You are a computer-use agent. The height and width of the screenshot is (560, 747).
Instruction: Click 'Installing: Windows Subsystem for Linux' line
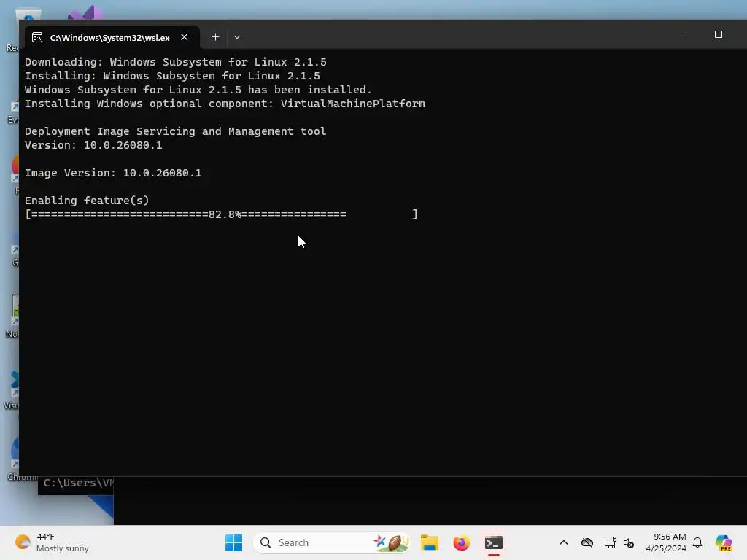172,76
